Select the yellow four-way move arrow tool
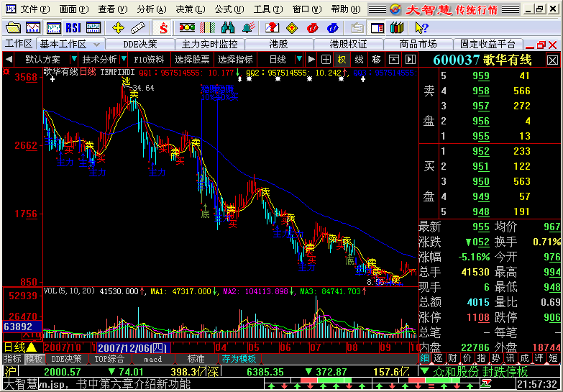Viewport: 563px width, 392px height. pyautogui.click(x=118, y=27)
